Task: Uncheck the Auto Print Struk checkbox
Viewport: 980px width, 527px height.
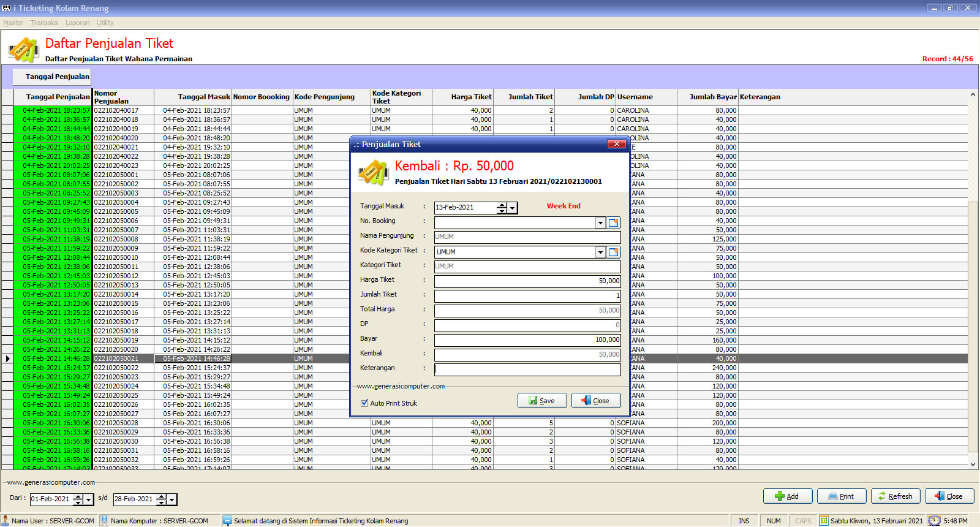Action: pos(364,403)
